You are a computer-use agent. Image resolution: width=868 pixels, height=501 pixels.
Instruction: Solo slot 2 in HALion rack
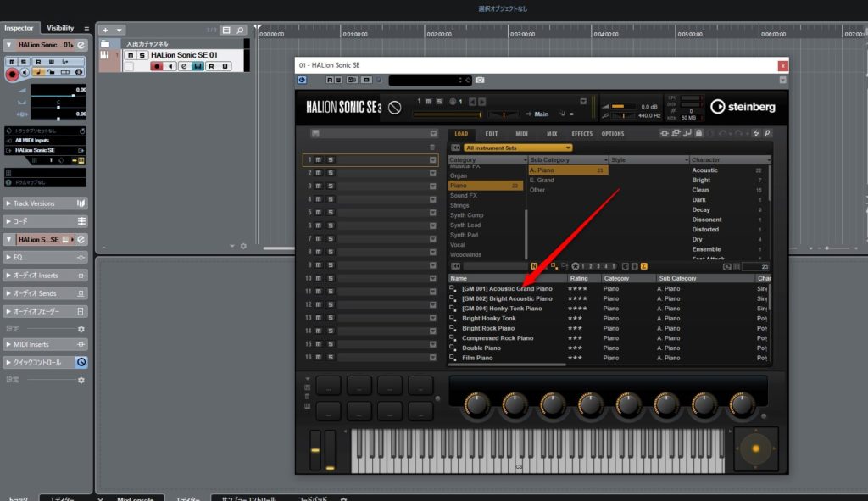click(331, 173)
